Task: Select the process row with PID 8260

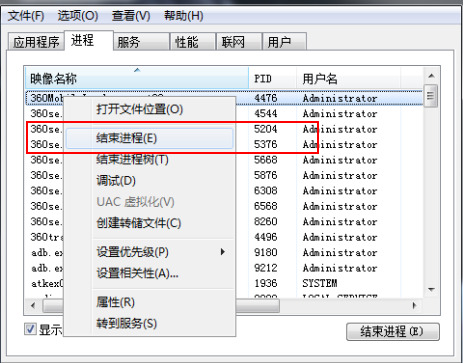Action: 224,222
